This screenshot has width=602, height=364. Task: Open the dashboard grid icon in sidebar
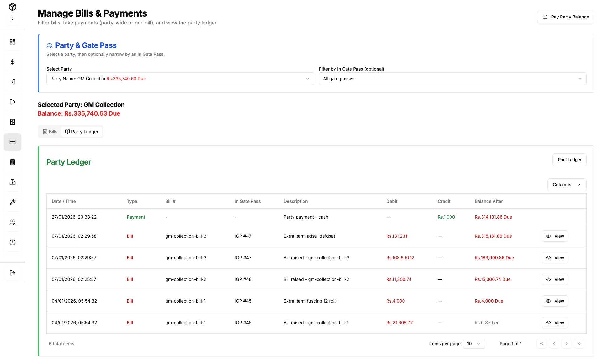click(x=13, y=42)
